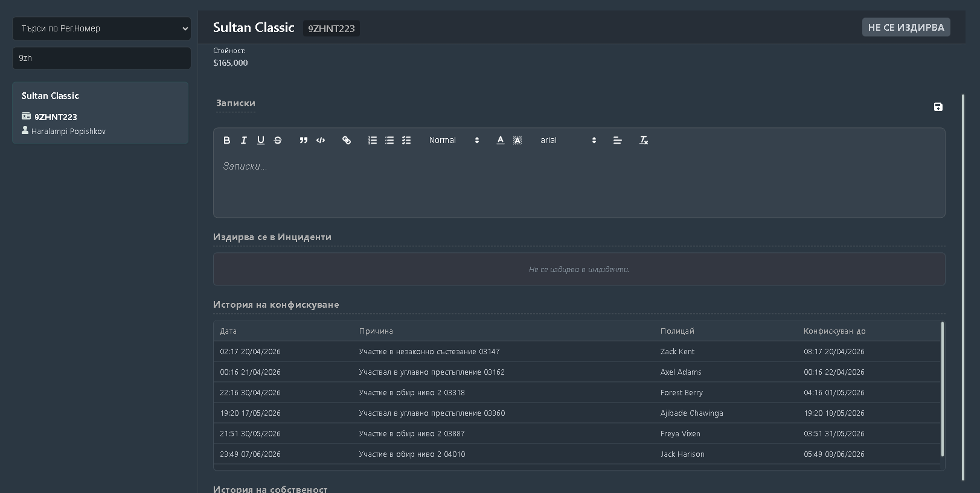Click the ID card icon beside sidebar plate 9ZHNT223
This screenshot has width=980, height=493.
tap(26, 116)
